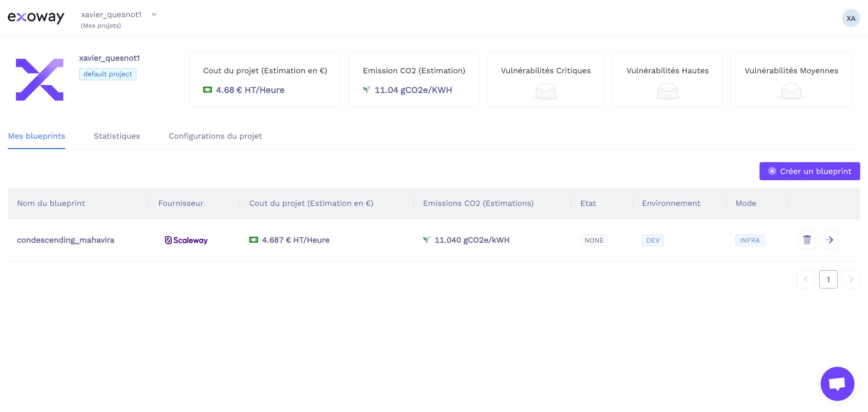868x412 pixels.
Task: Open the condescending_mahavira blueprint name
Action: click(x=66, y=240)
